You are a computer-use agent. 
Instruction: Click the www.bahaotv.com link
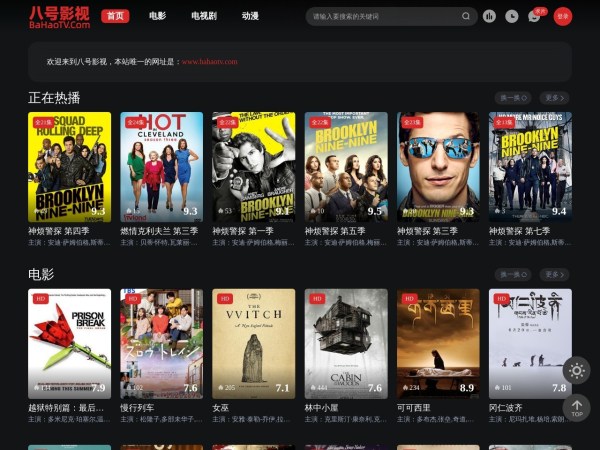click(209, 62)
